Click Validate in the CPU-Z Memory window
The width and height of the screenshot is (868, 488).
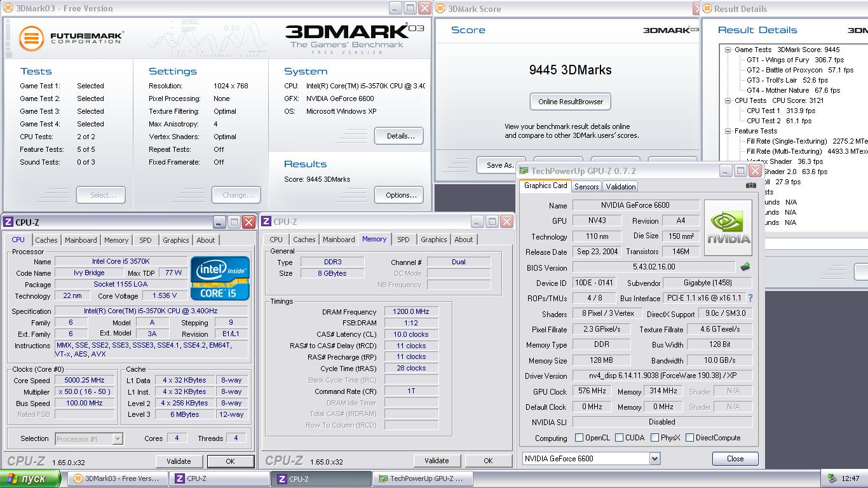(437, 461)
